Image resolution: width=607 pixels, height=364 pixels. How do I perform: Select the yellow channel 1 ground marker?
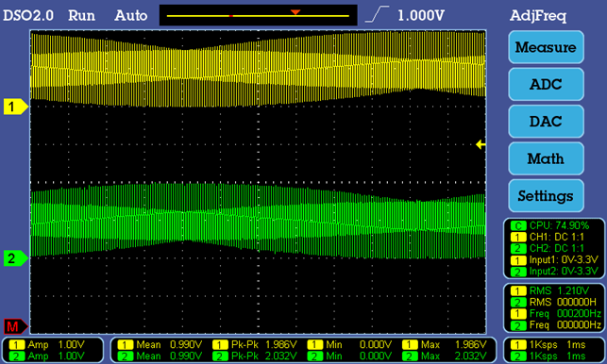click(15, 107)
